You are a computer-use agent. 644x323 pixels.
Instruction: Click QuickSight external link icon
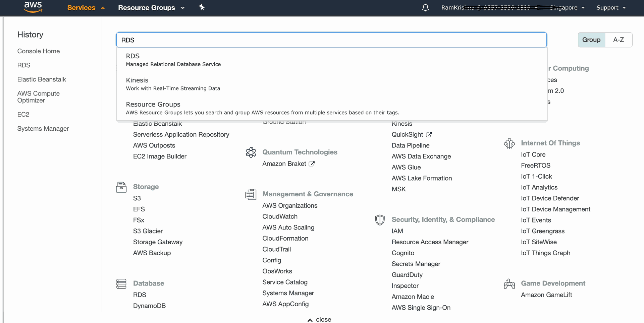pos(429,134)
